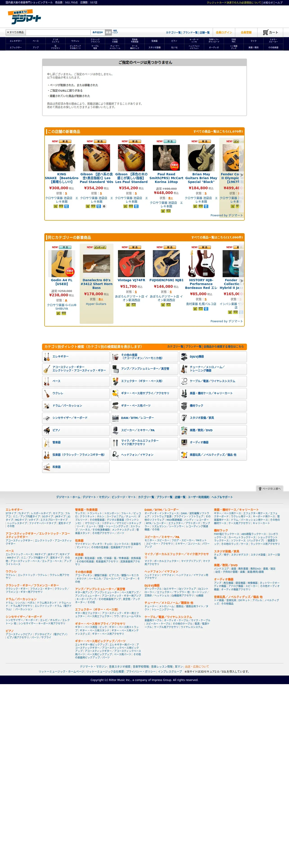The width and height of the screenshot is (289, 868).
Task: Open ウクレレ category in direct search grid
Action: (x=76, y=393)
